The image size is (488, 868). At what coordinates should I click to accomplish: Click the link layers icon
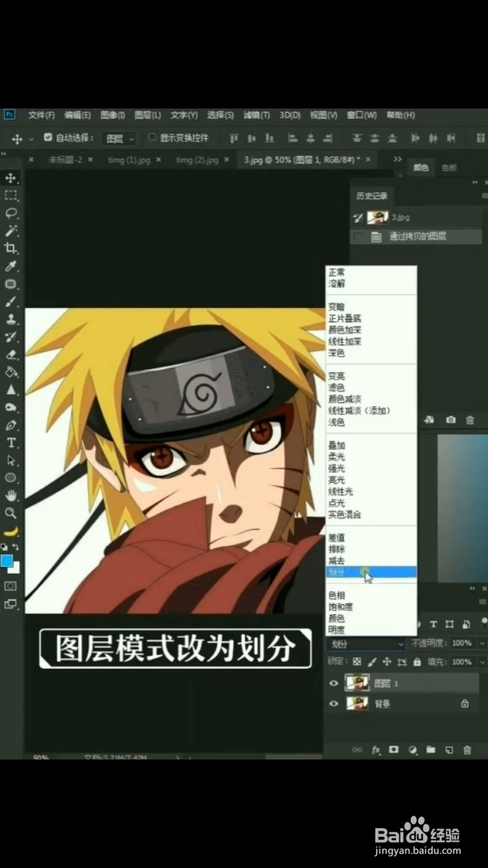click(x=357, y=749)
